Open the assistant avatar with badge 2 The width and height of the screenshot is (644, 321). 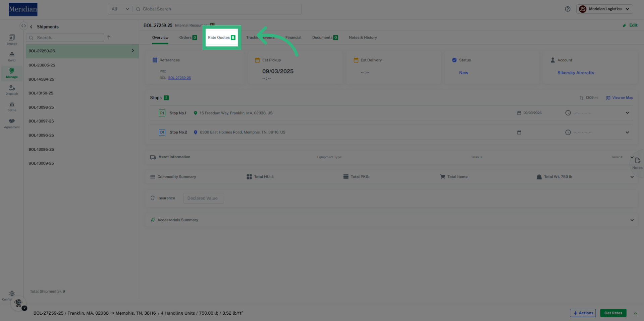(19, 304)
